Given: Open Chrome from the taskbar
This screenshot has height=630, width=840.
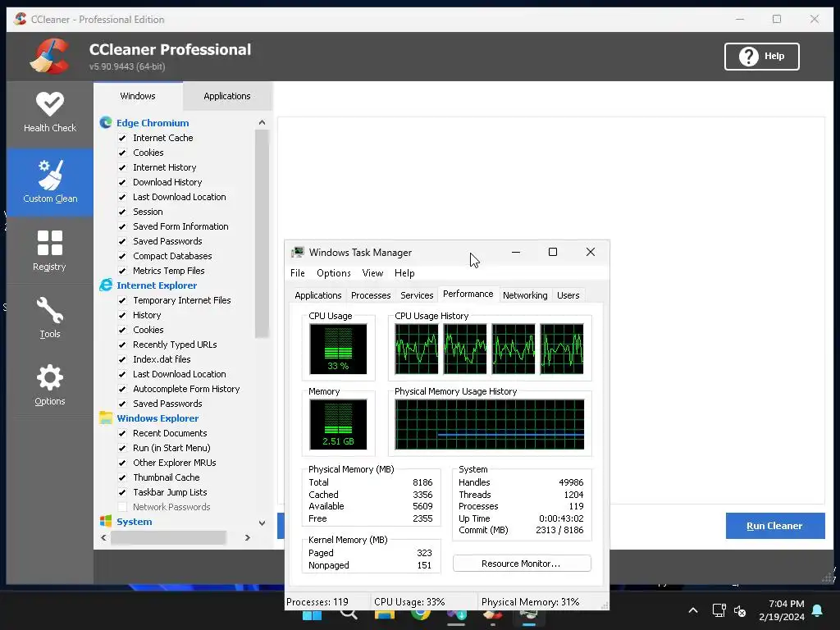Looking at the screenshot, I should pyautogui.click(x=421, y=614).
